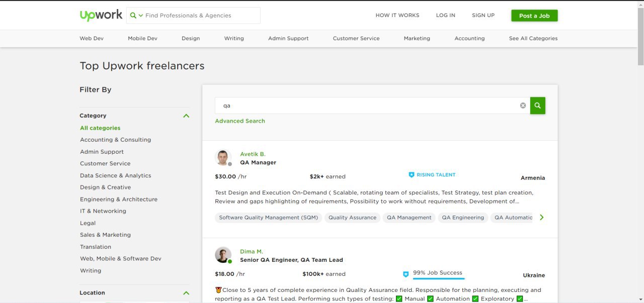Screen dimensions: 644x303
Task: Filter by Engineering & Architecture
Action: 119,199
